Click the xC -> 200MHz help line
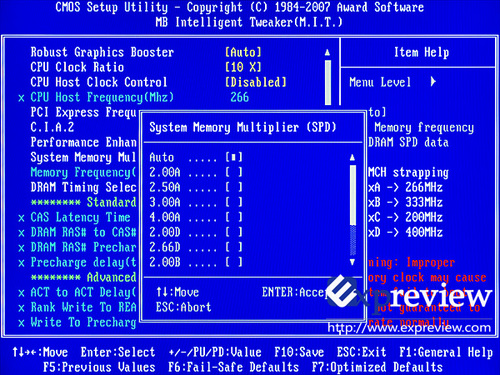This screenshot has height=375, width=500. pos(405,217)
